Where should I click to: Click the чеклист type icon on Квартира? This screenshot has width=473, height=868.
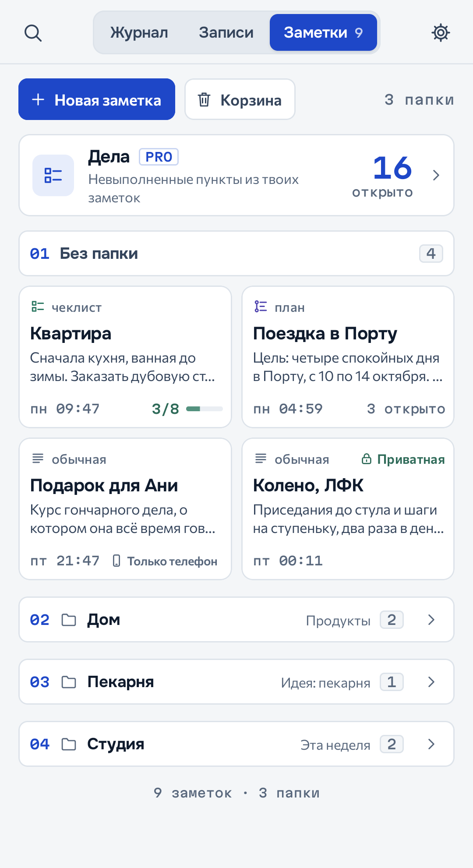pos(38,307)
